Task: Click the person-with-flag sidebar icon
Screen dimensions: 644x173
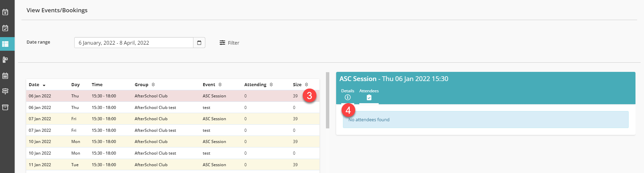Action: (5, 60)
